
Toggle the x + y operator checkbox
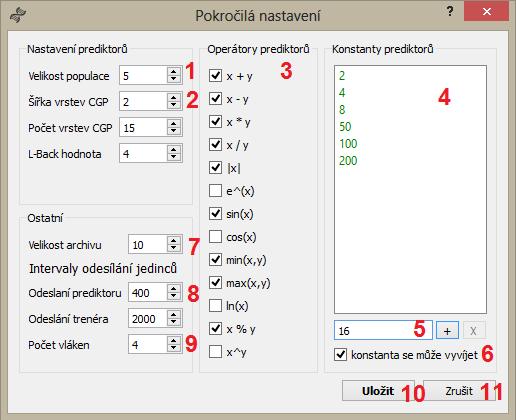click(215, 76)
